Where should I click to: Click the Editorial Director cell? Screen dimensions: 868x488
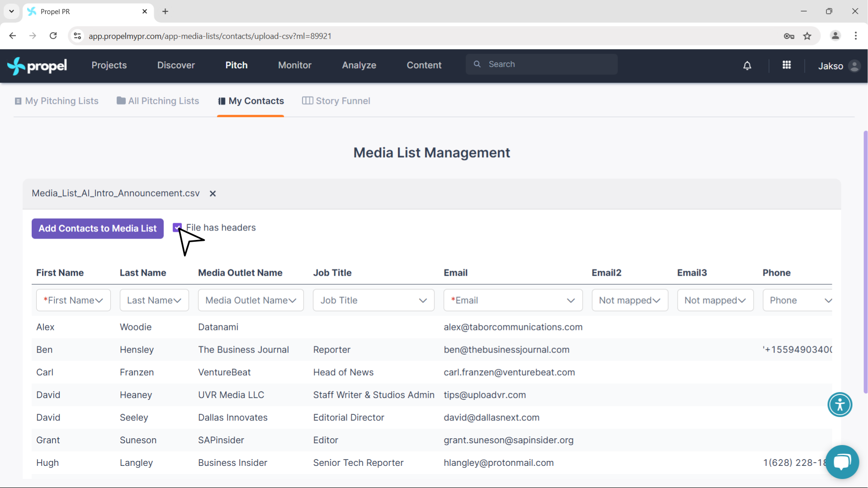[x=349, y=418]
